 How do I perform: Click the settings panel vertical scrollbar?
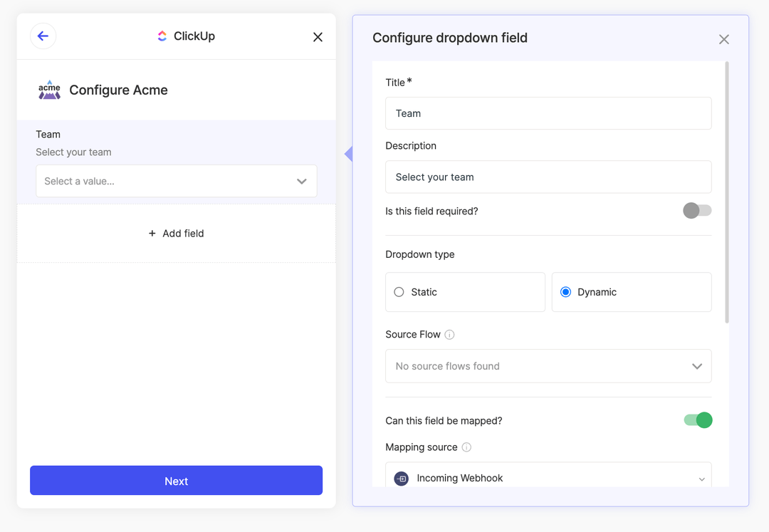click(726, 192)
